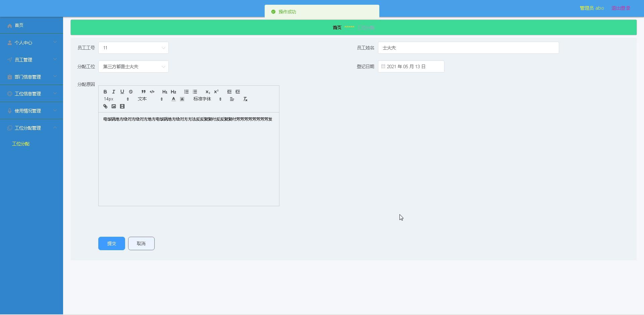Click the 退出登录 logout link
The height and width of the screenshot is (315, 644).
[x=621, y=8]
